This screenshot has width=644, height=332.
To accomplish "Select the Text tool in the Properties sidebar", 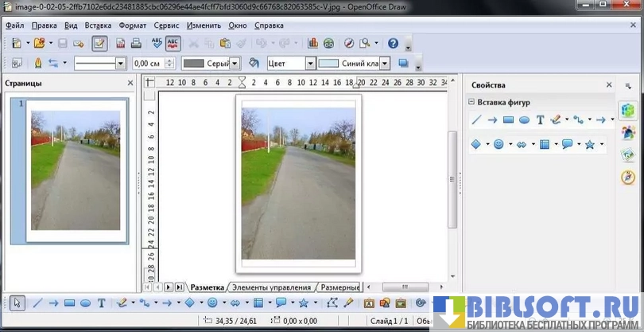I will click(540, 120).
